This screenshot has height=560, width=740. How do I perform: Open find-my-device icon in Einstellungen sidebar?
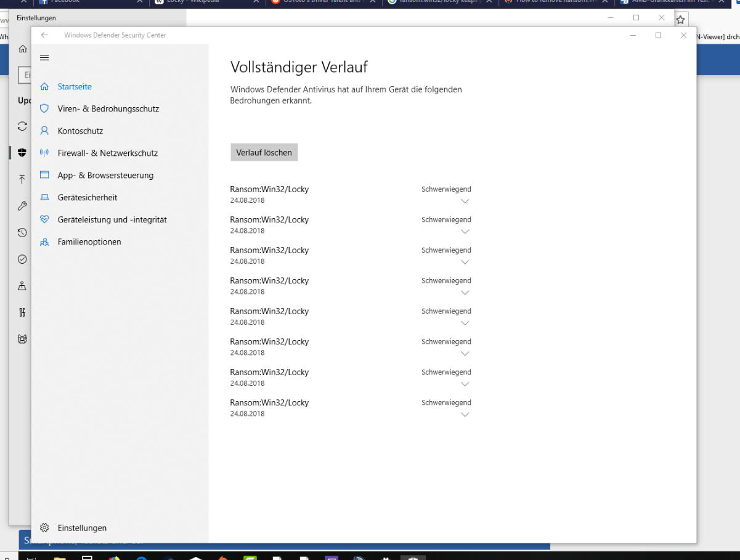[22, 286]
